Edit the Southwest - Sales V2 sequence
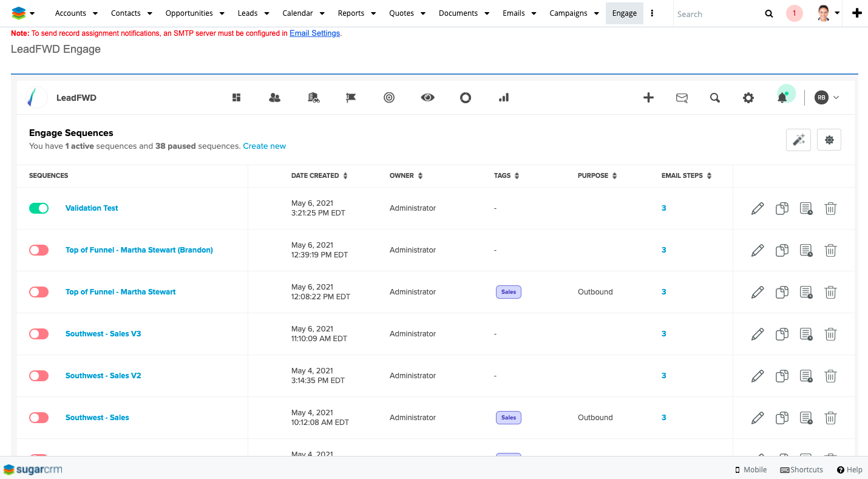The width and height of the screenshot is (868, 479). [758, 376]
